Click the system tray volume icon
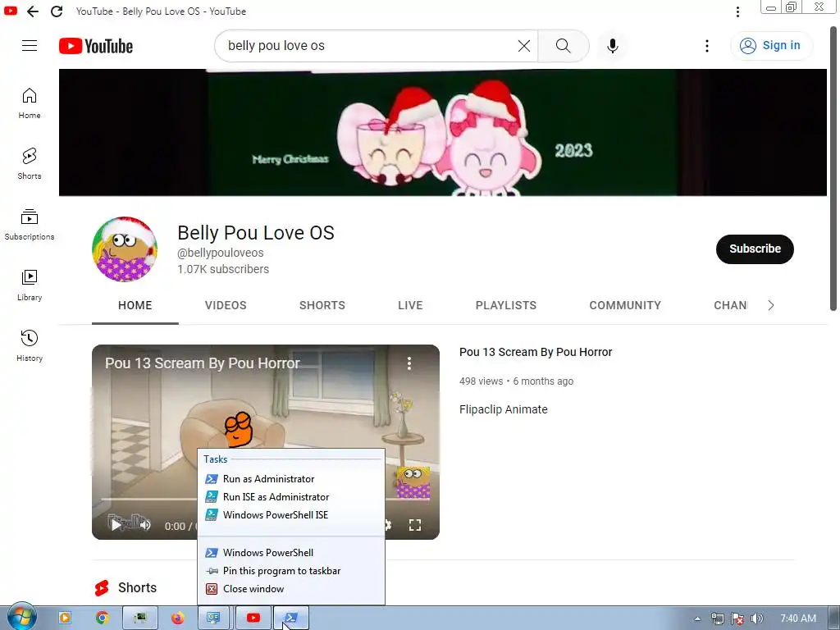Screen dimensions: 840x630 point(756,619)
